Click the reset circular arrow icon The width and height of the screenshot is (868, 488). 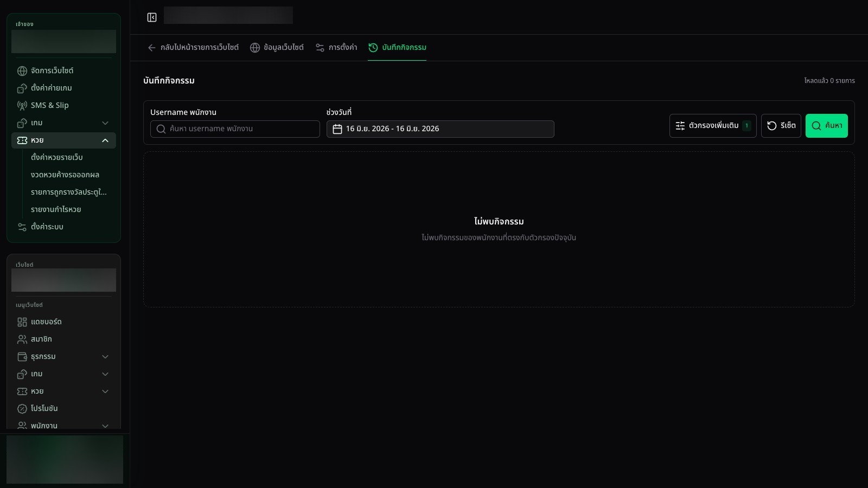point(772,126)
